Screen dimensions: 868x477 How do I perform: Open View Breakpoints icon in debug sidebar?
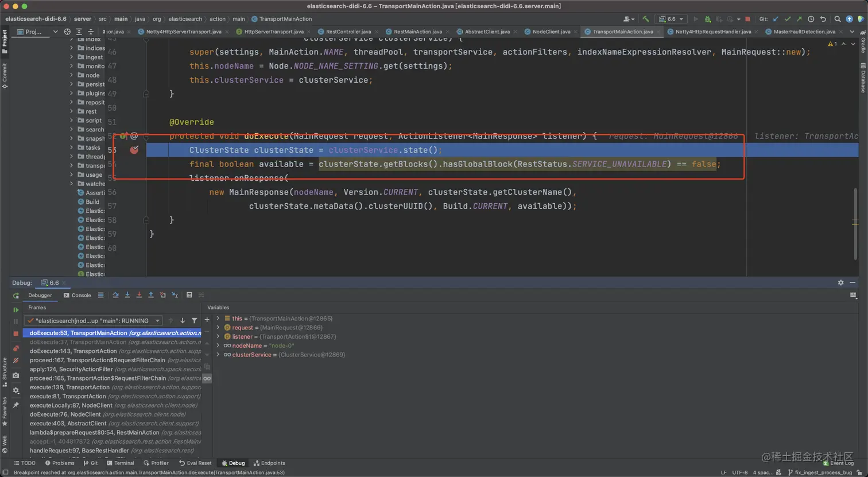(x=15, y=348)
